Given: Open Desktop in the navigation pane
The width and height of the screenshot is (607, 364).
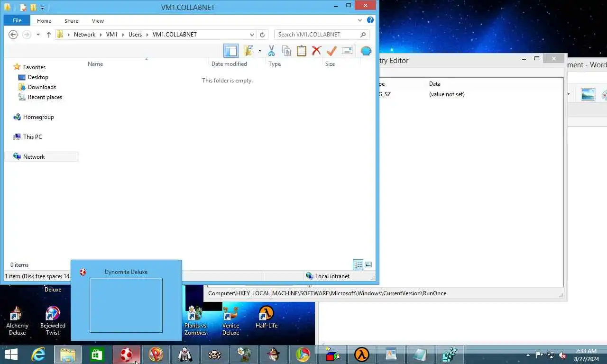Looking at the screenshot, I should pyautogui.click(x=38, y=77).
